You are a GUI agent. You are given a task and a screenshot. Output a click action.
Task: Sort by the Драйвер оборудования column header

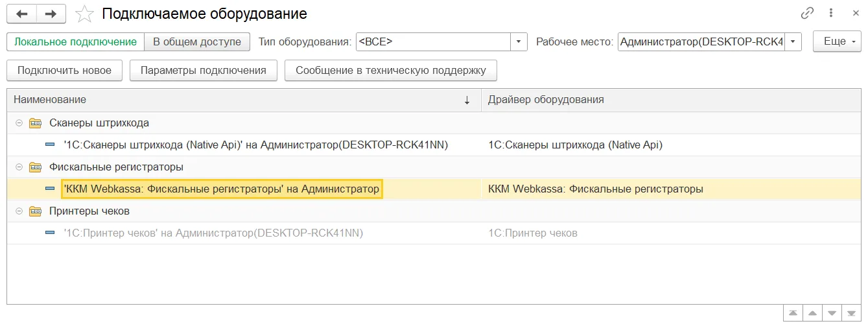point(670,100)
